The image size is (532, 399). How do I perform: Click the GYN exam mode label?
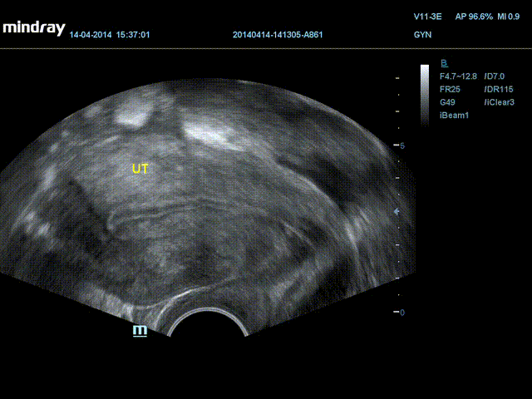coord(422,36)
